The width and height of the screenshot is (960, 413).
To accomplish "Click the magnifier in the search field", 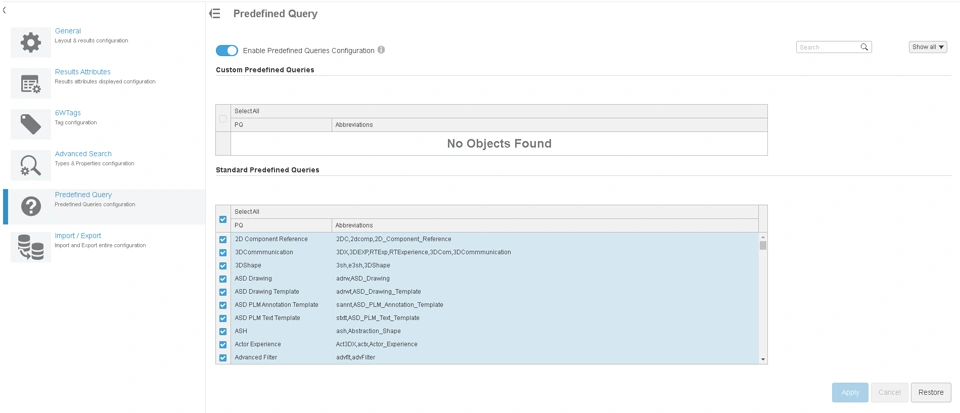I will point(864,47).
